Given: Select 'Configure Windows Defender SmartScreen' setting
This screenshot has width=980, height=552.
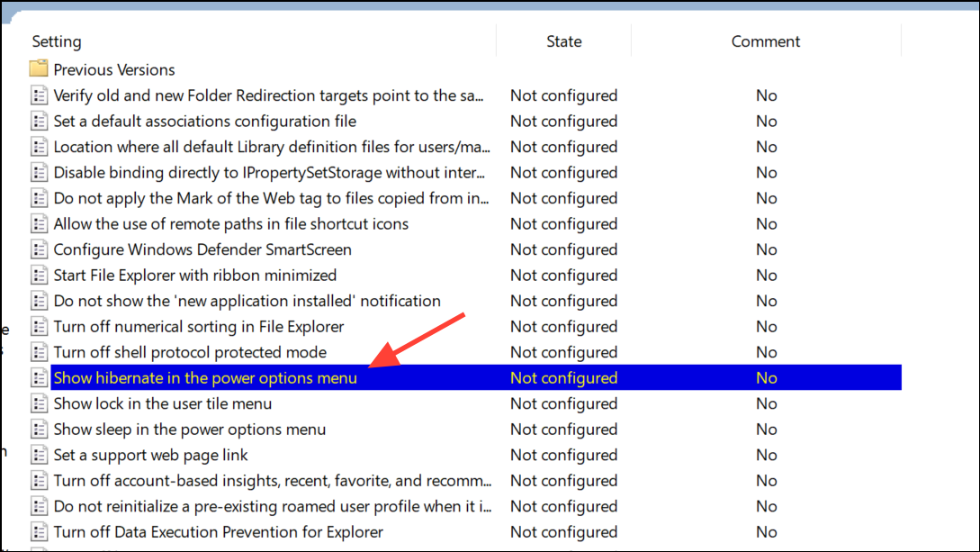Looking at the screenshot, I should coord(202,249).
